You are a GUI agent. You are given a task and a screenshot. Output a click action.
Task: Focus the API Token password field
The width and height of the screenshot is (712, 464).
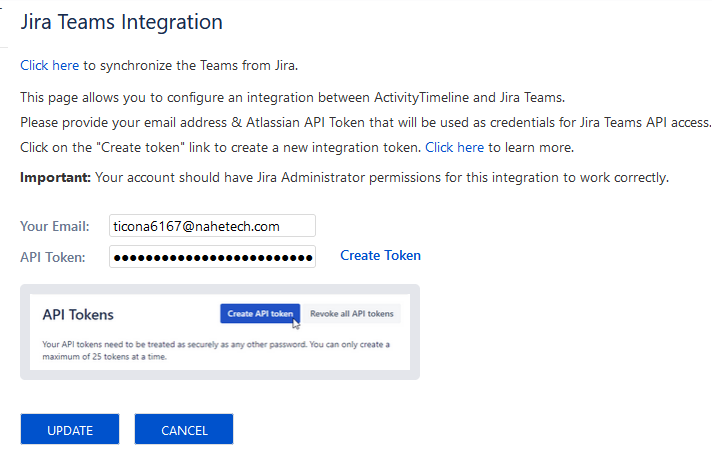[x=212, y=257]
